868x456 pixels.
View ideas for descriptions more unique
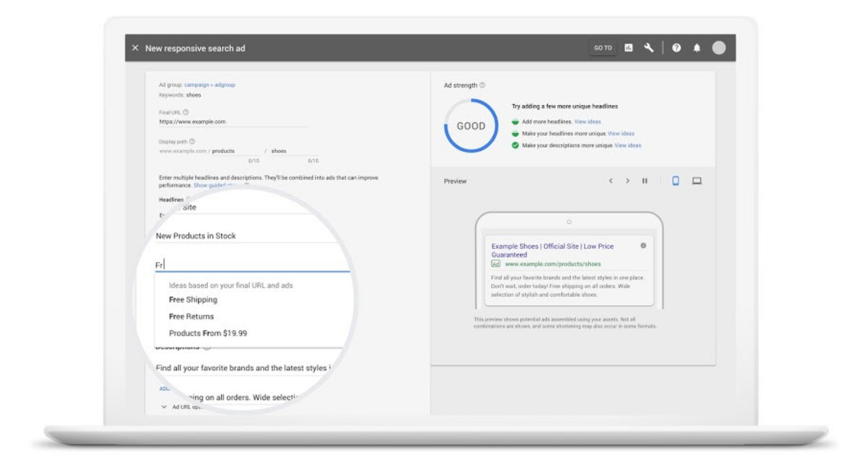[628, 145]
